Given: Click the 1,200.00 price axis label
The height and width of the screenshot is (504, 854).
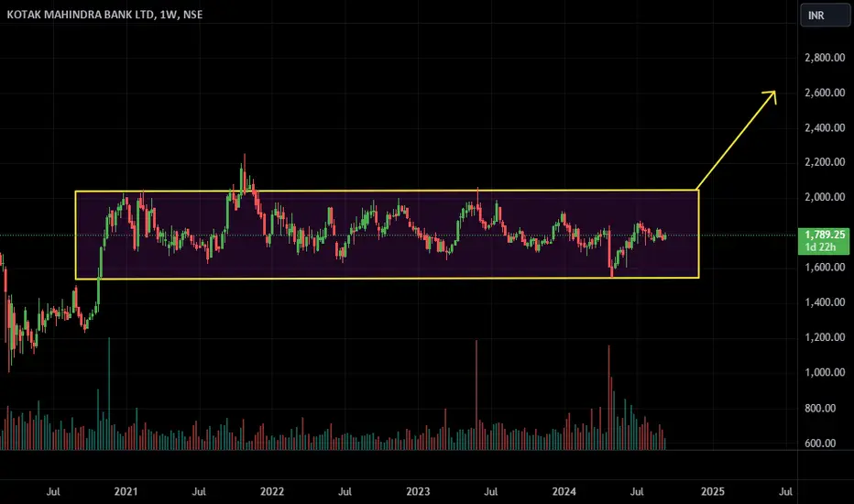Looking at the screenshot, I should [x=825, y=337].
